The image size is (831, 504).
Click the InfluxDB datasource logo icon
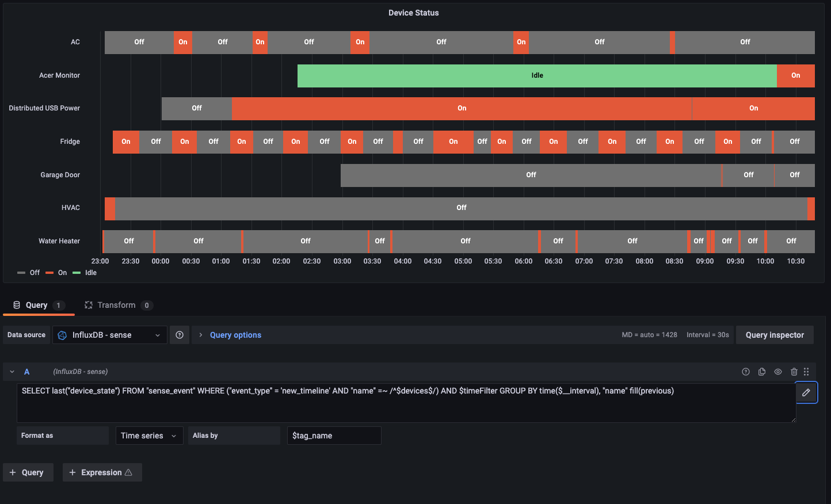(x=62, y=335)
